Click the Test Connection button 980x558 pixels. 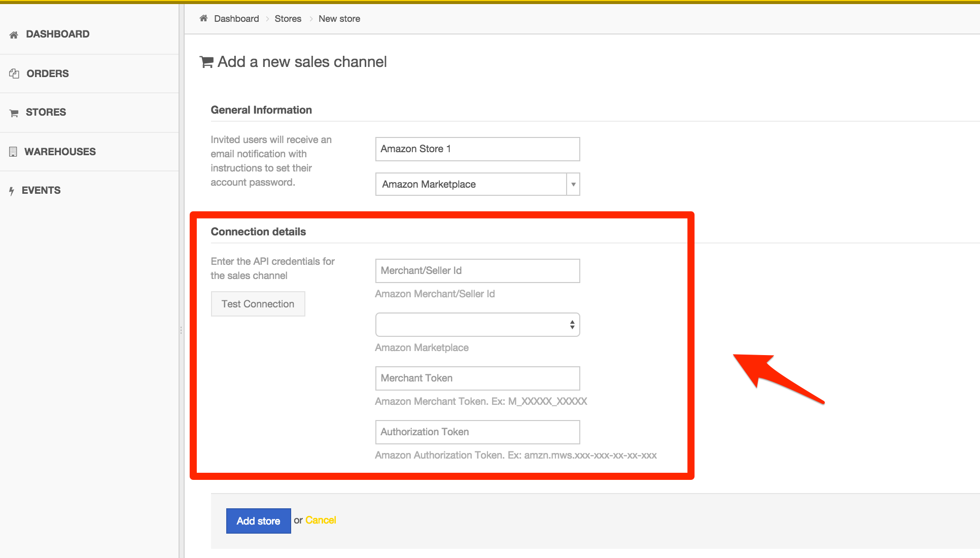pyautogui.click(x=258, y=304)
